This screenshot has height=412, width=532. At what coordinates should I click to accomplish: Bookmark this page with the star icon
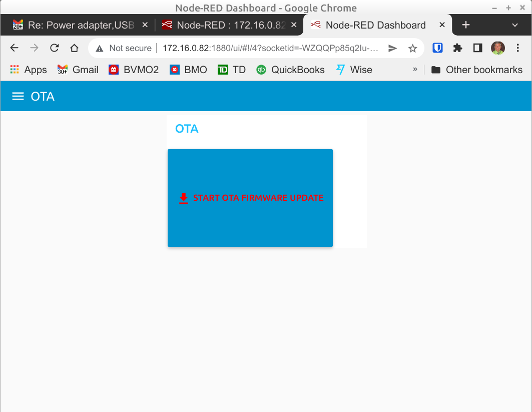click(x=412, y=48)
